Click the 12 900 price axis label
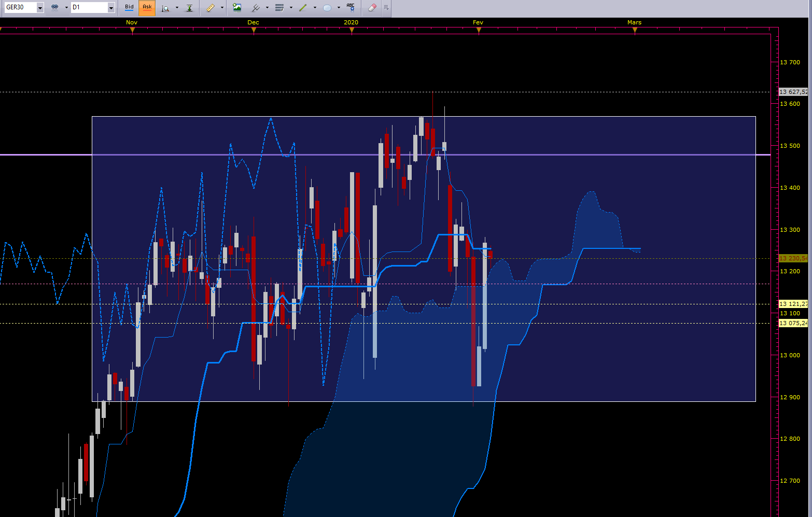Screen dimensions: 812x517 [790, 397]
